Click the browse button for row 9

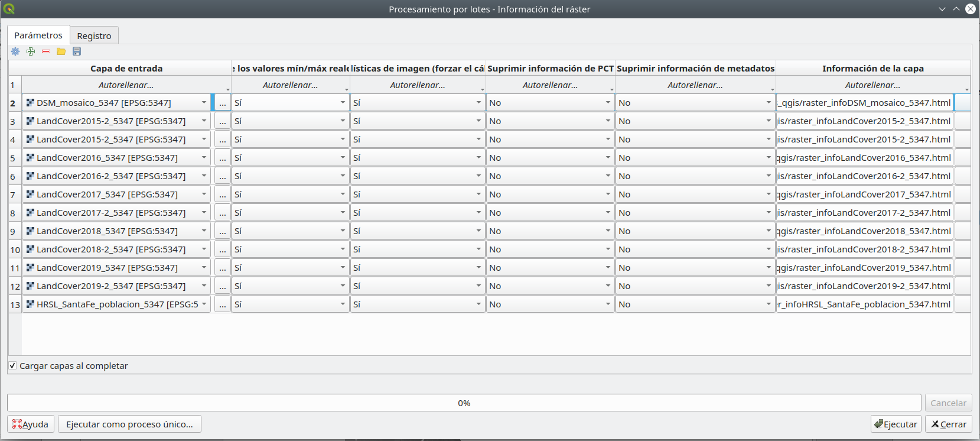coord(223,231)
